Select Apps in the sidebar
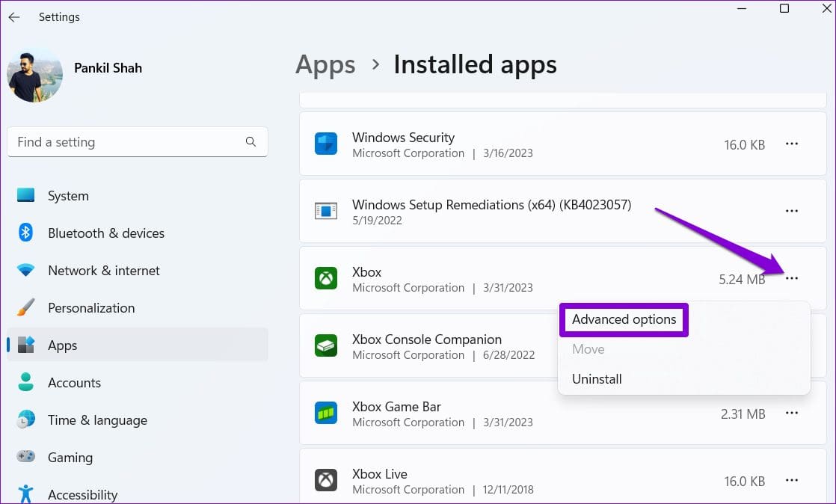 coord(137,345)
